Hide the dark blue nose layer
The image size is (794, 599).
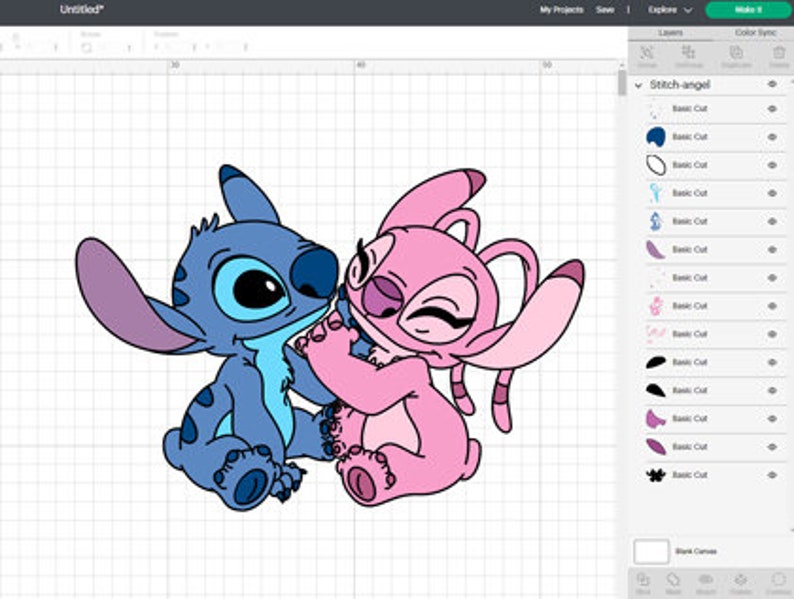point(772,137)
